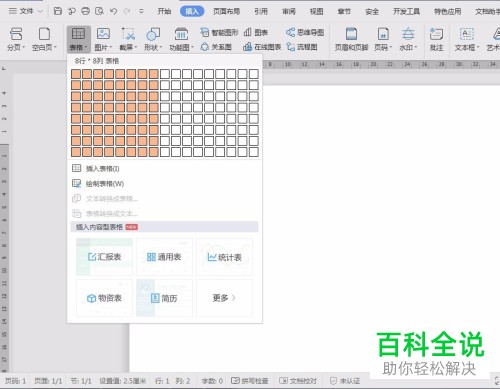Click the 页眉和页脚 header and footer icon
The width and height of the screenshot is (500, 389).
point(351,34)
